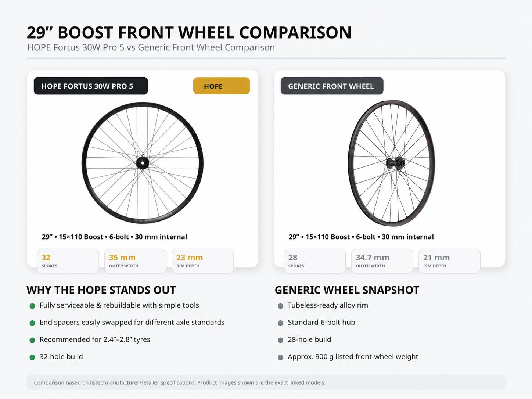Click green bullet beside 'Fully serviceable & rebuildable'
Image resolution: width=532 pixels, height=399 pixels.
tap(32, 306)
